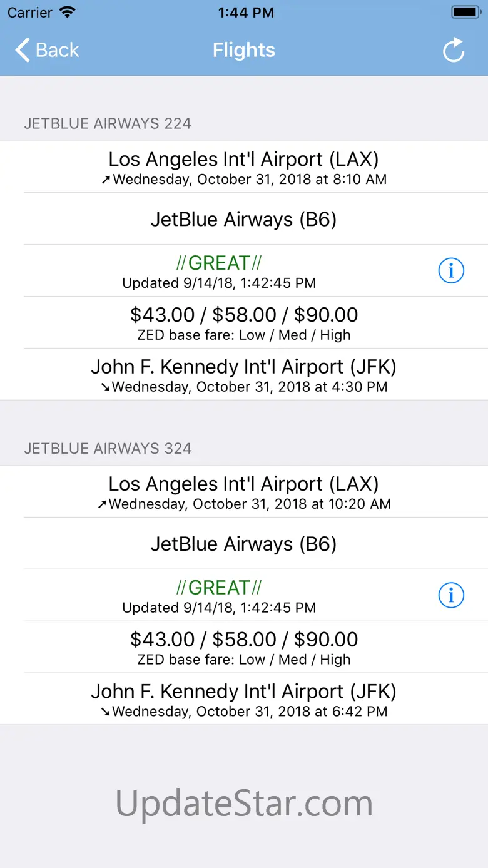
Task: Select ZED fare row of flight 324
Action: [244, 648]
